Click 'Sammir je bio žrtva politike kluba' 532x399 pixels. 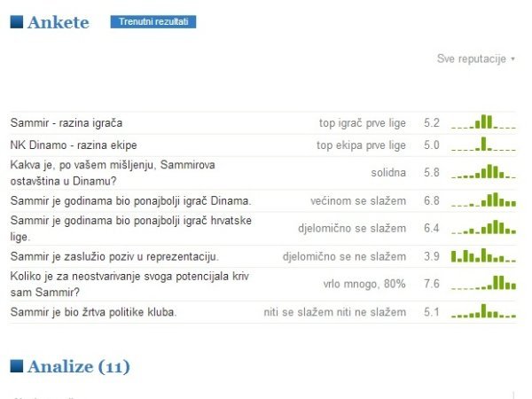click(93, 312)
